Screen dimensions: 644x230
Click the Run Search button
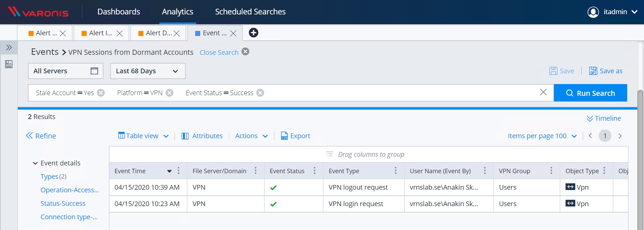590,93
